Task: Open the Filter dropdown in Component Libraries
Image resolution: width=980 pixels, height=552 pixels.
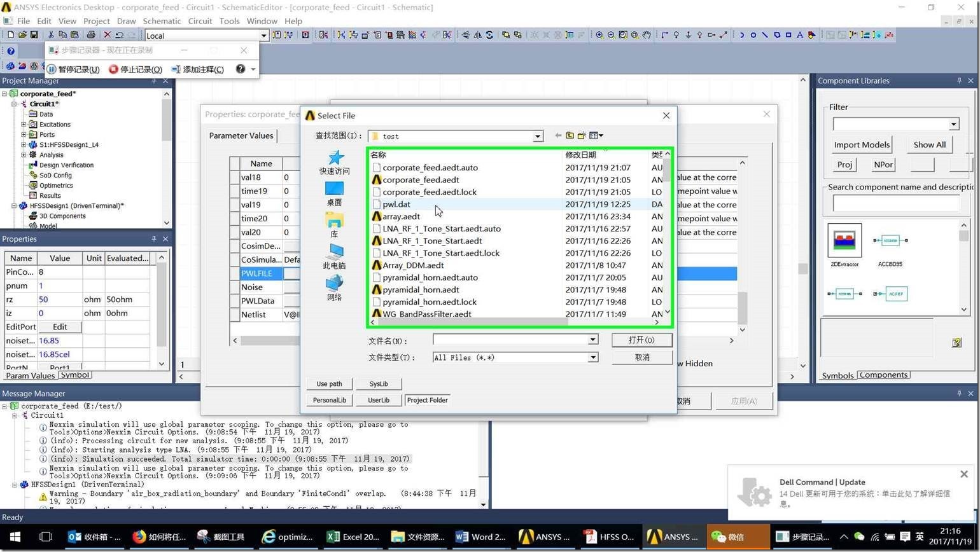Action: (x=953, y=124)
